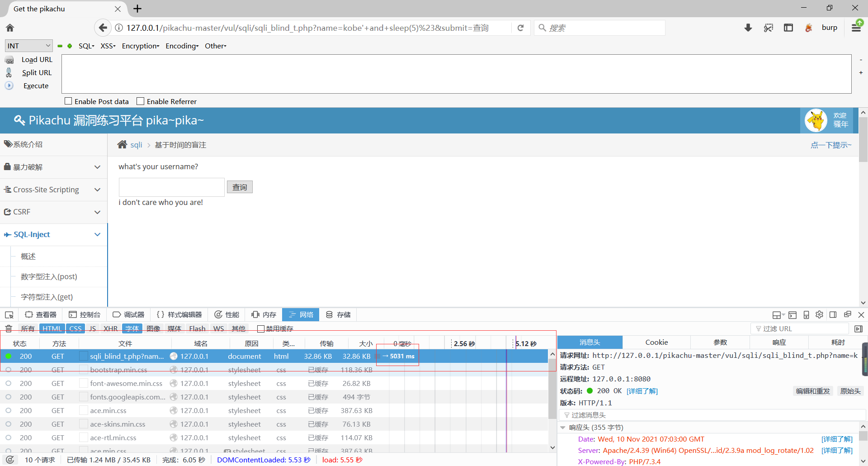Click the performance analysis icon in status bar
This screenshot has width=868, height=466.
click(9, 460)
